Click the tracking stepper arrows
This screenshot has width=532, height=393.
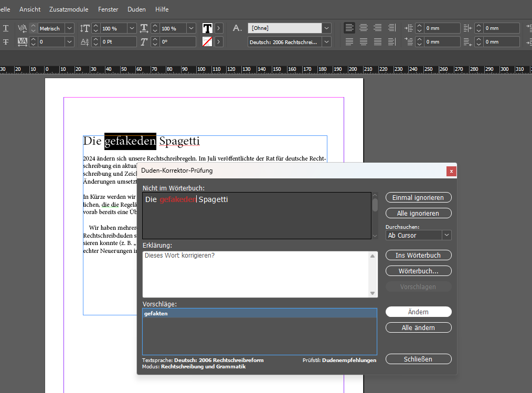pos(33,42)
